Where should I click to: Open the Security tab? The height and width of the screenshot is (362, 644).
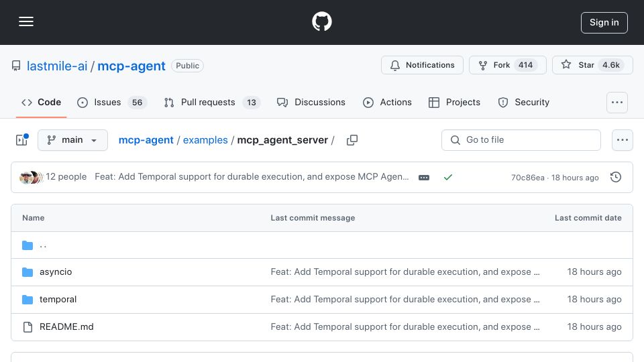[x=524, y=102]
